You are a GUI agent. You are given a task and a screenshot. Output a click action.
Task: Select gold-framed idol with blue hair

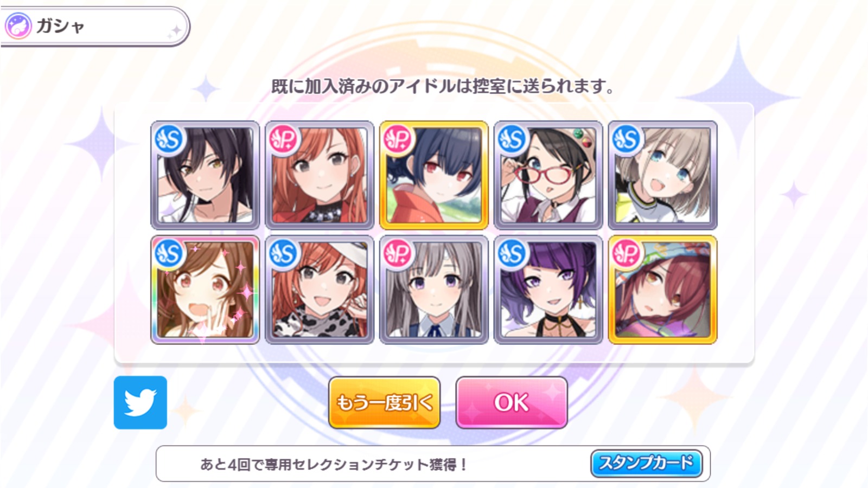[x=434, y=175]
